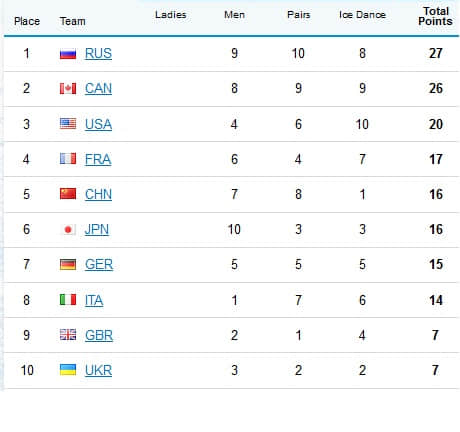Click the Italian flag icon
The height and width of the screenshot is (432, 460).
click(68, 300)
